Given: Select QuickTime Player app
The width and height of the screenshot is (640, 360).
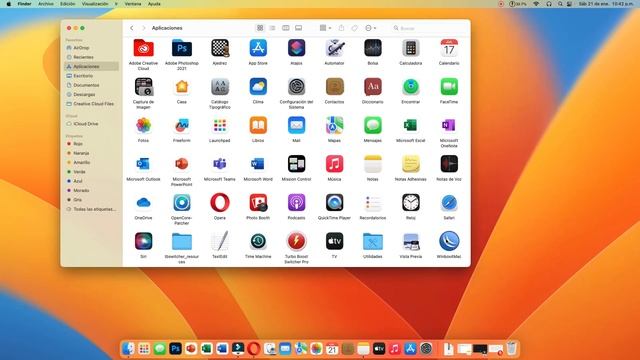Looking at the screenshot, I should [334, 203].
